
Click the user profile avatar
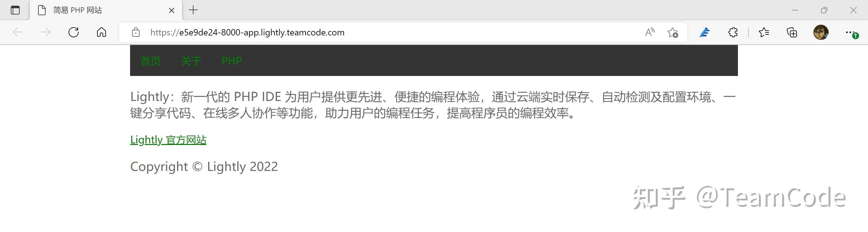pos(821,32)
